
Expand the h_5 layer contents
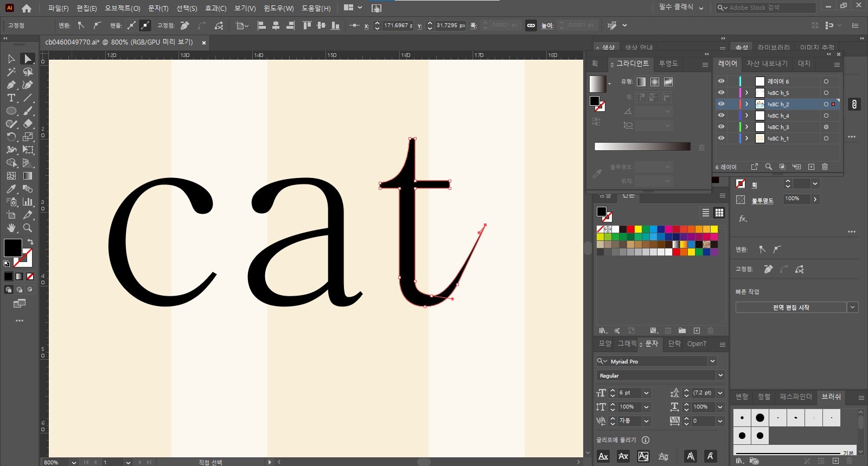747,93
